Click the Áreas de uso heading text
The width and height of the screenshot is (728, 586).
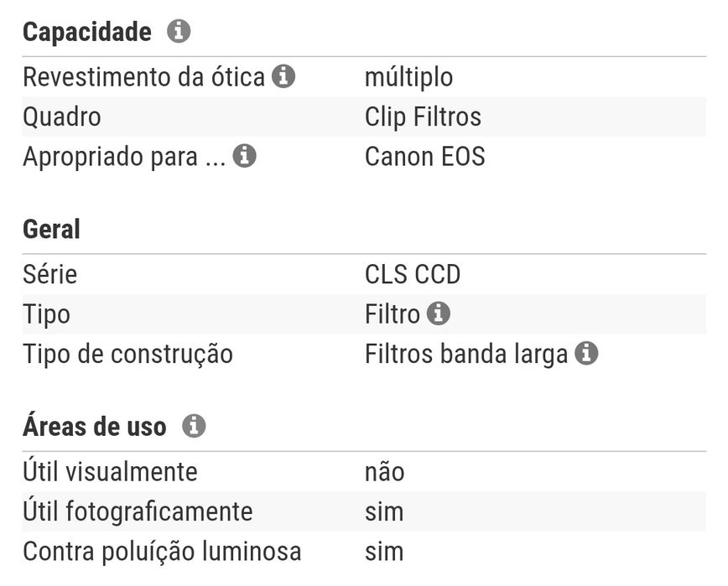coord(94,426)
